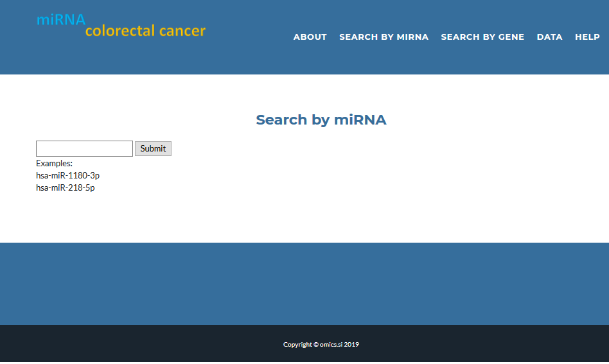Viewport: 609px width, 364px height.
Task: Click the example hsa-miR-218-5p
Action: 65,188
